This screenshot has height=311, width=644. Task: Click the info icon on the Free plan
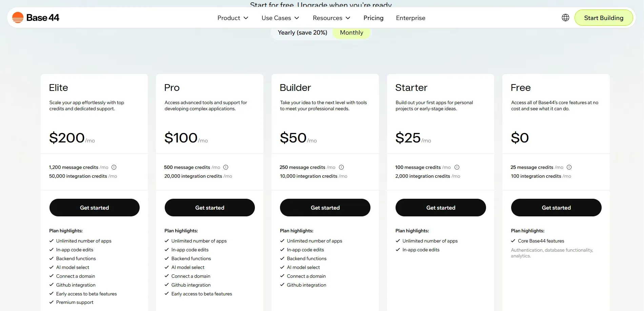coord(569,167)
